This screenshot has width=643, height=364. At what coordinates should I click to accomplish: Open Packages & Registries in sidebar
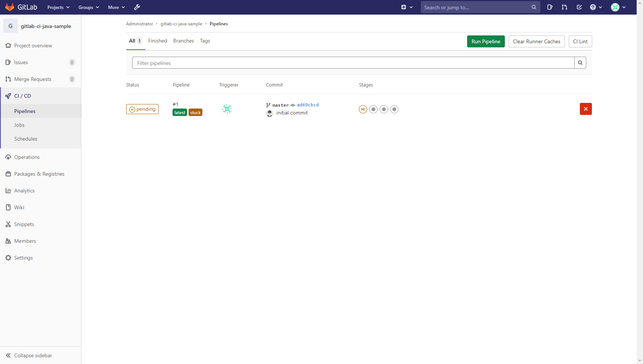pyautogui.click(x=40, y=174)
